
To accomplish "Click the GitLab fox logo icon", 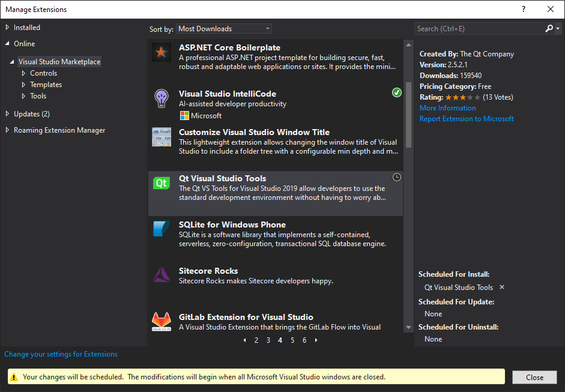I will tap(161, 321).
